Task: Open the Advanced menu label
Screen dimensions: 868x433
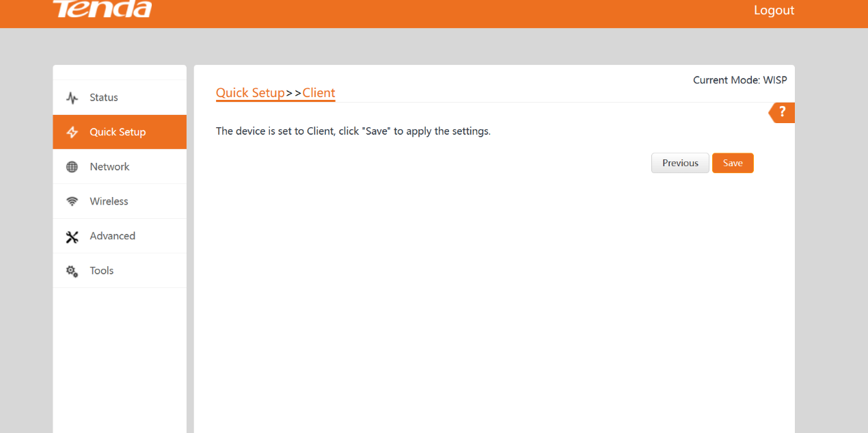Action: click(x=112, y=236)
